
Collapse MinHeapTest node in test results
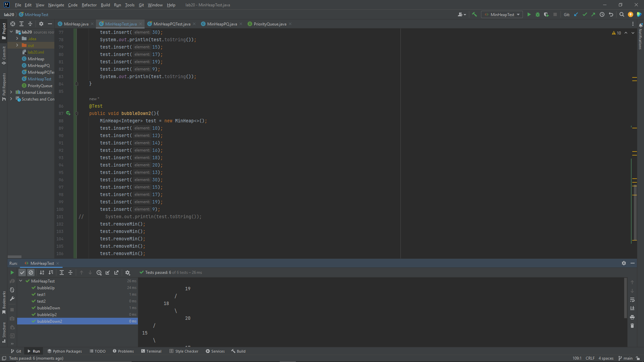click(x=21, y=281)
